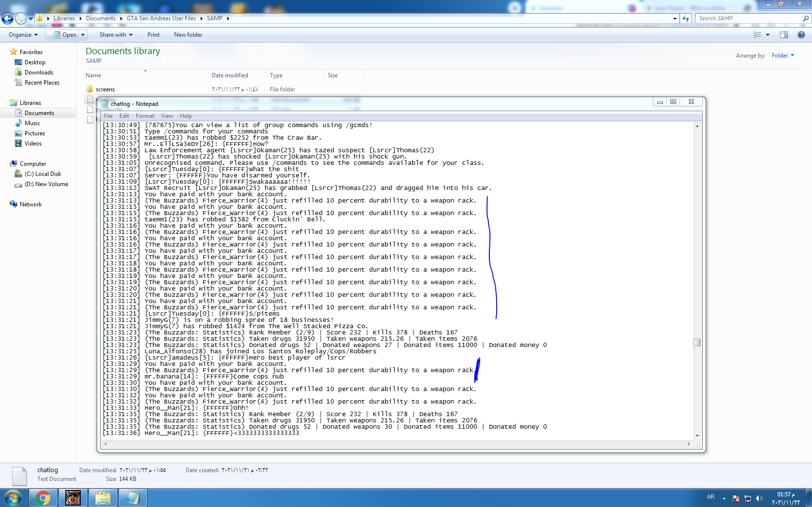Click the Notepad title bar icon
Screen dimensions: 812x507
[104, 103]
